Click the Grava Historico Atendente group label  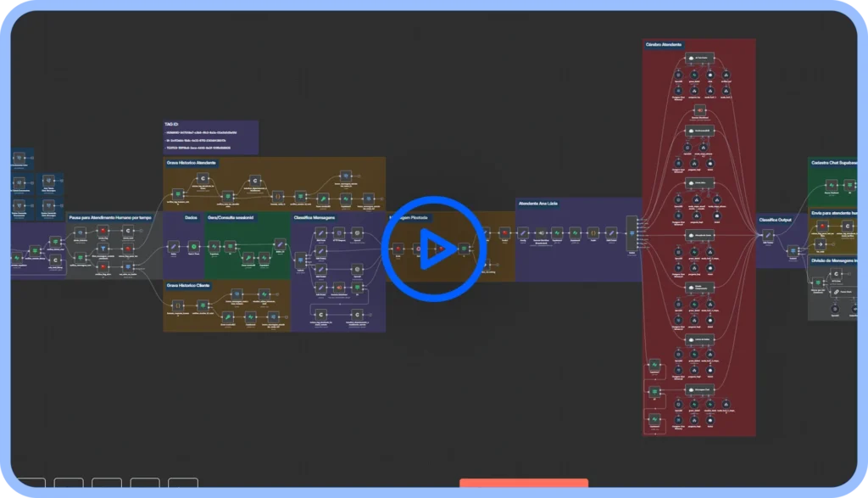192,162
